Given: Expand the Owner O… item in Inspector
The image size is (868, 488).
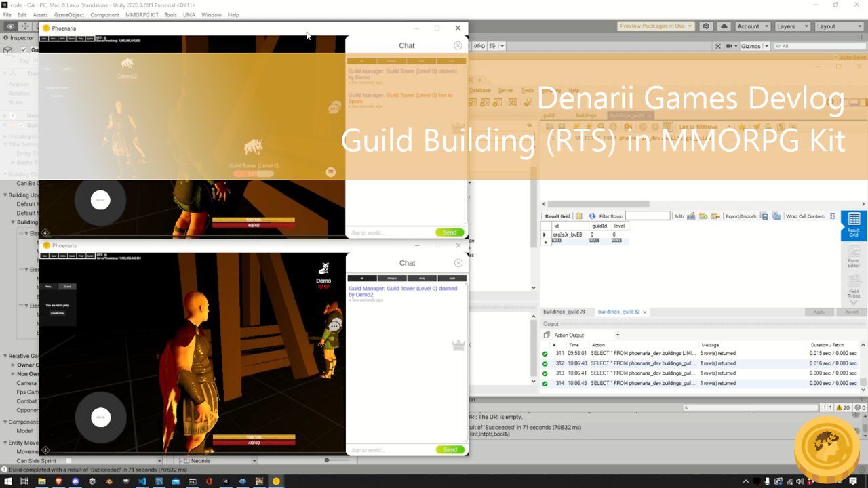Looking at the screenshot, I should pos(14,365).
